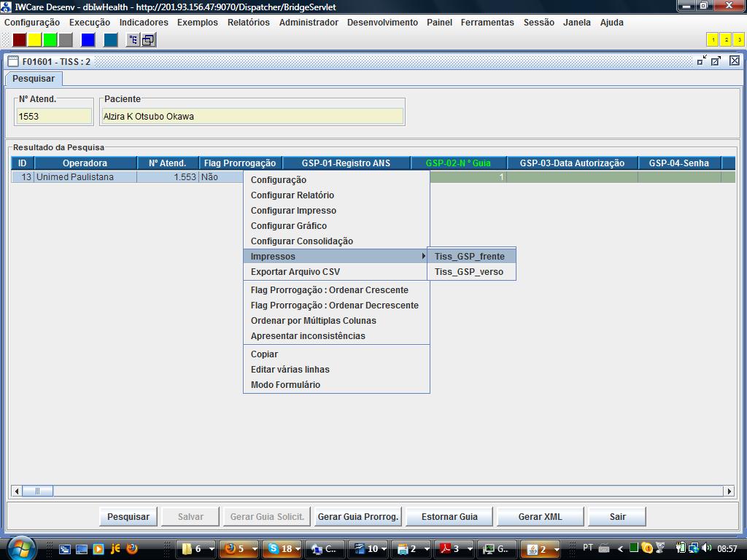The width and height of the screenshot is (747, 560).
Task: Choose Ordenar por Múltiplas Colunas
Action: pyautogui.click(x=336, y=321)
